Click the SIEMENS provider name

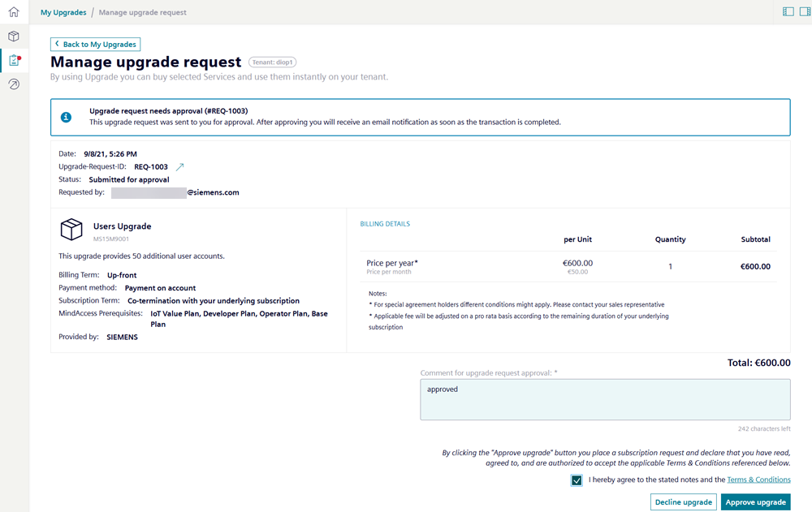[123, 337]
